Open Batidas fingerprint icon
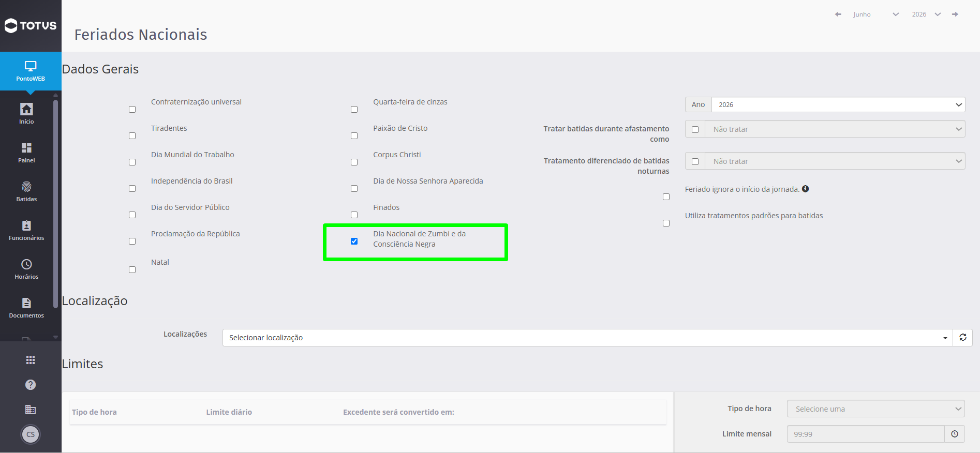The width and height of the screenshot is (980, 453). click(x=26, y=191)
